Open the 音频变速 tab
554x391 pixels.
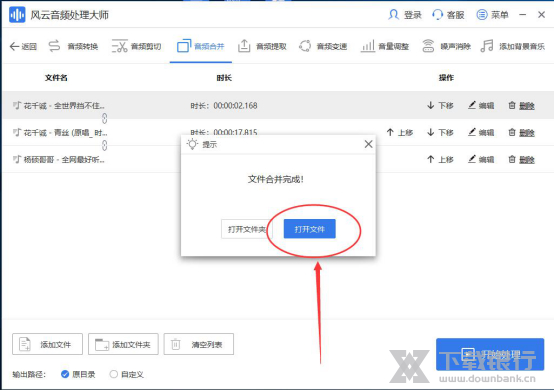[323, 46]
